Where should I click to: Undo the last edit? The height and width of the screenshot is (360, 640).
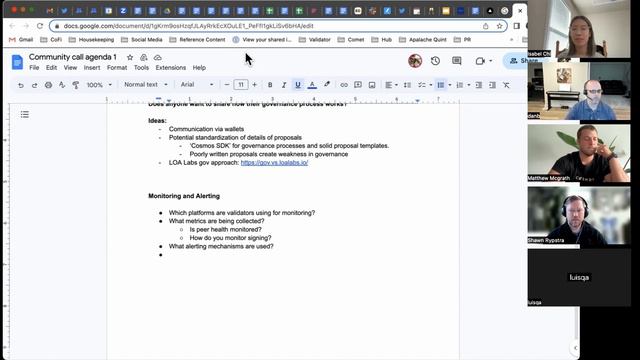click(x=21, y=85)
